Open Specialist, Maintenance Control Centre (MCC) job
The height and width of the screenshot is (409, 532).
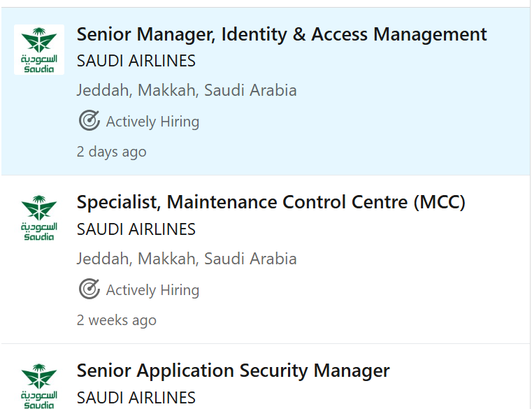click(271, 202)
